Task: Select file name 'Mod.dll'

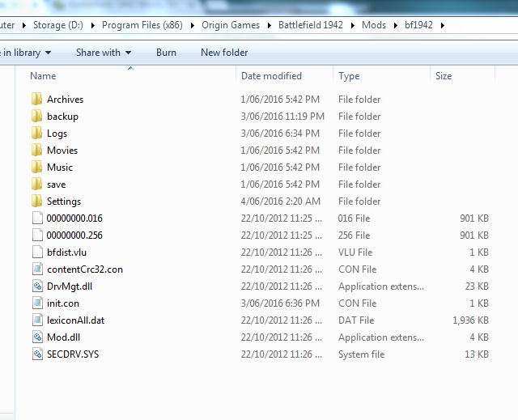Action: [63, 337]
